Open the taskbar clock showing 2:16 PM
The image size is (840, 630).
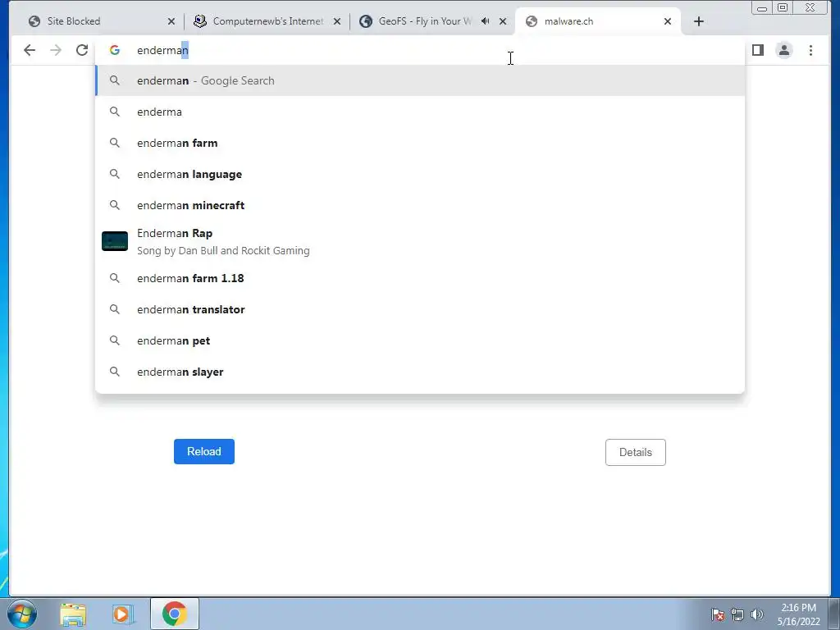(798, 614)
